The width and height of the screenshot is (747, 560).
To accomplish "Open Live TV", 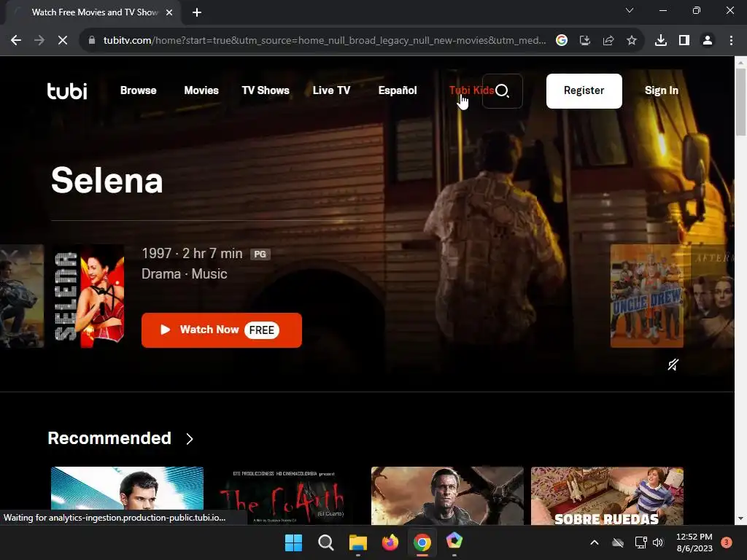I will point(331,90).
